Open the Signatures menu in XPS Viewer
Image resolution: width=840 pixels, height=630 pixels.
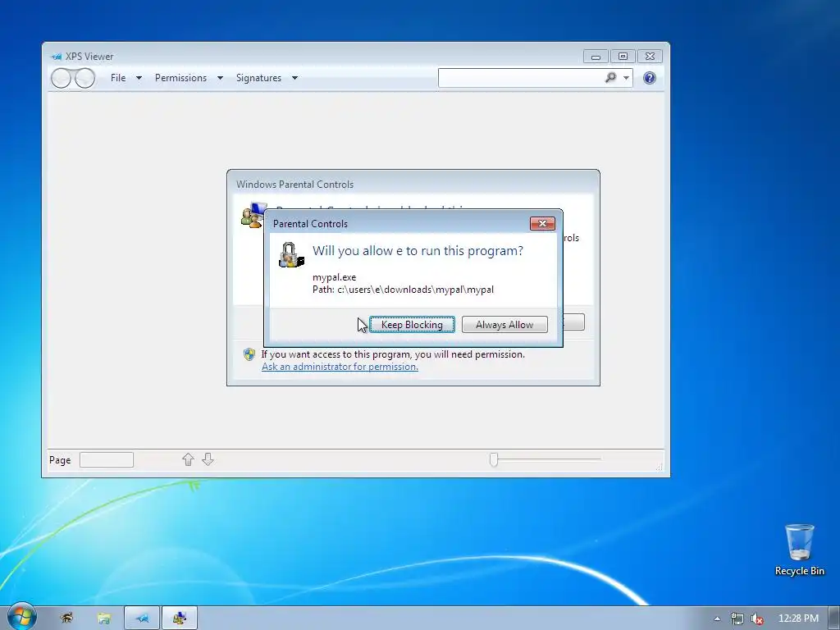(258, 78)
